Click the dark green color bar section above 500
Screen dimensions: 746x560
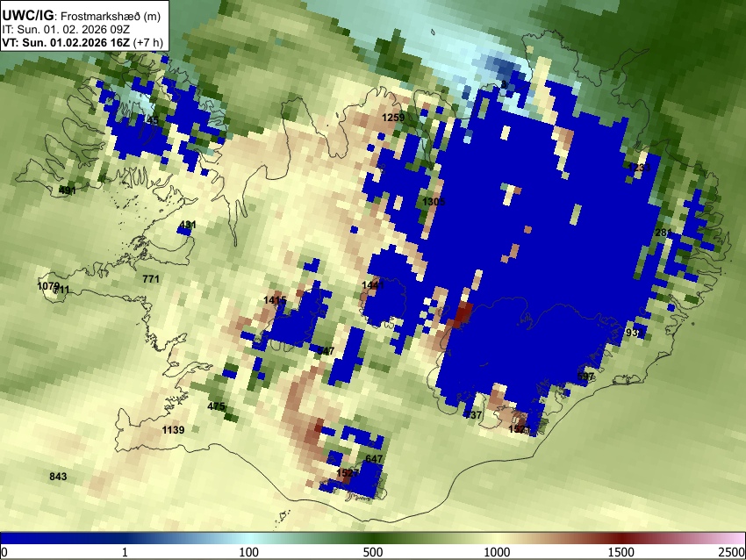373,538
